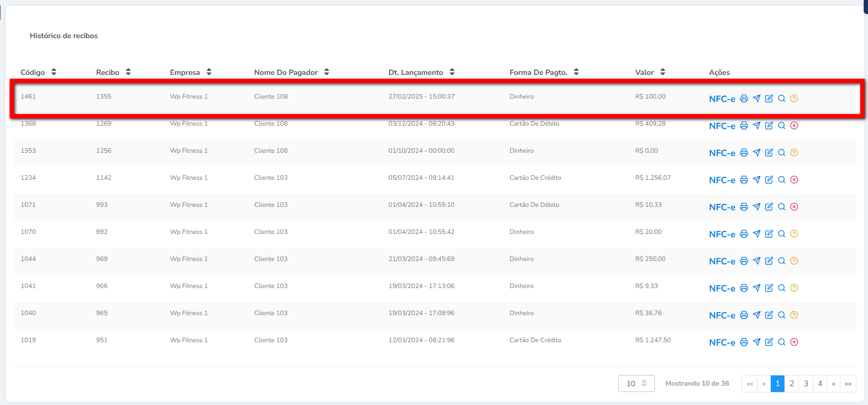Sort the table by Valor column
This screenshot has height=405, width=868.
663,72
